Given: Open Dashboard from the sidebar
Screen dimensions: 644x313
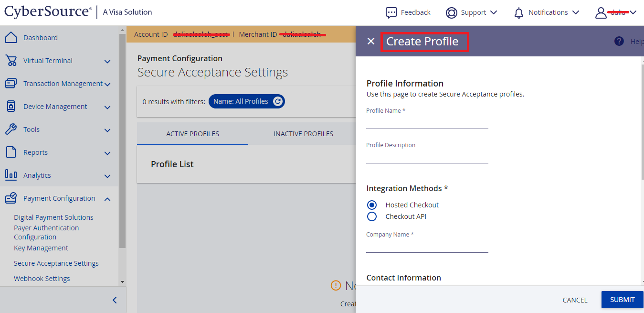Looking at the screenshot, I should pyautogui.click(x=41, y=38).
